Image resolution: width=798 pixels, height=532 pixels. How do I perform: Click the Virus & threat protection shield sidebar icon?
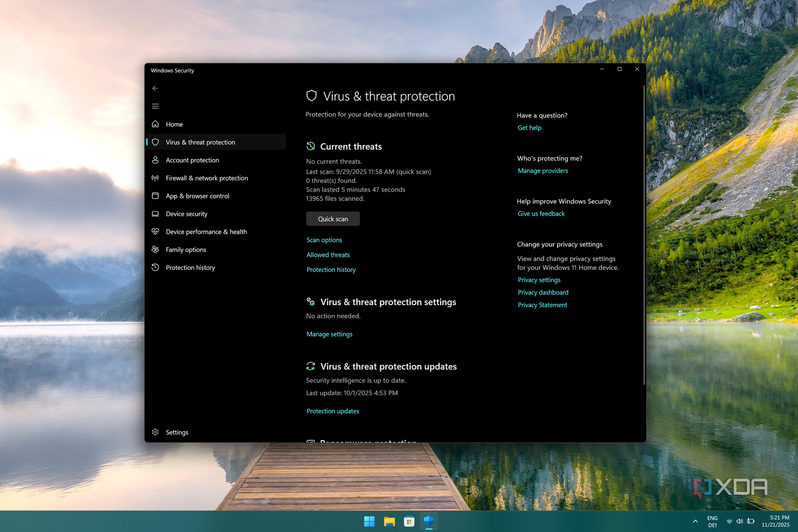(155, 142)
